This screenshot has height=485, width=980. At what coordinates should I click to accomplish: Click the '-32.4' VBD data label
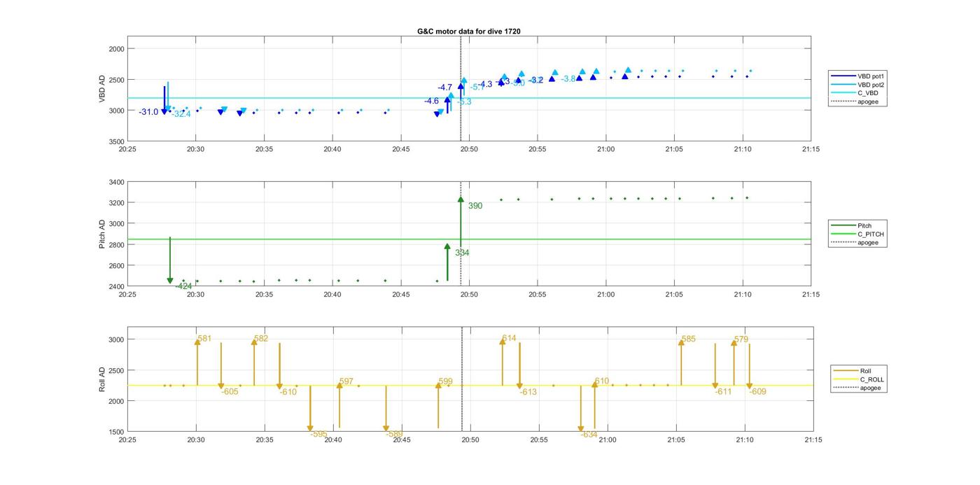click(x=181, y=114)
